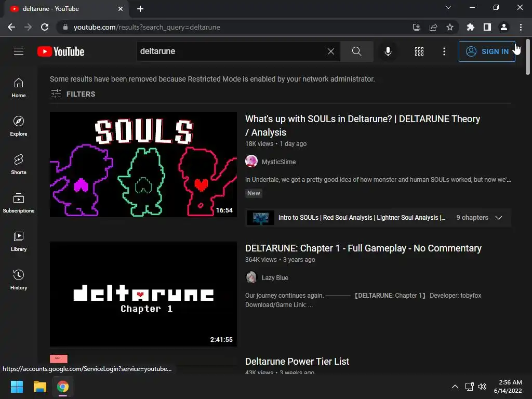Screen dimensions: 532x399
Task: Open a new browser tab
Action: tap(140, 9)
